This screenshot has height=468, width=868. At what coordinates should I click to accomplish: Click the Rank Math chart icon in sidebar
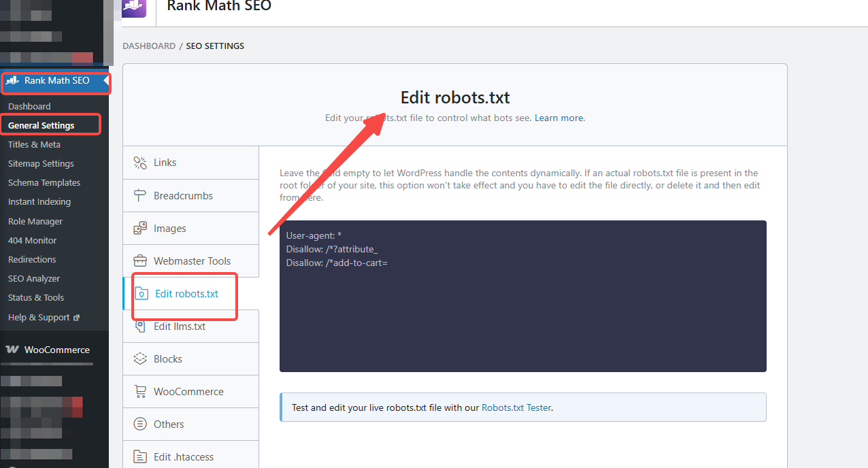pyautogui.click(x=12, y=80)
